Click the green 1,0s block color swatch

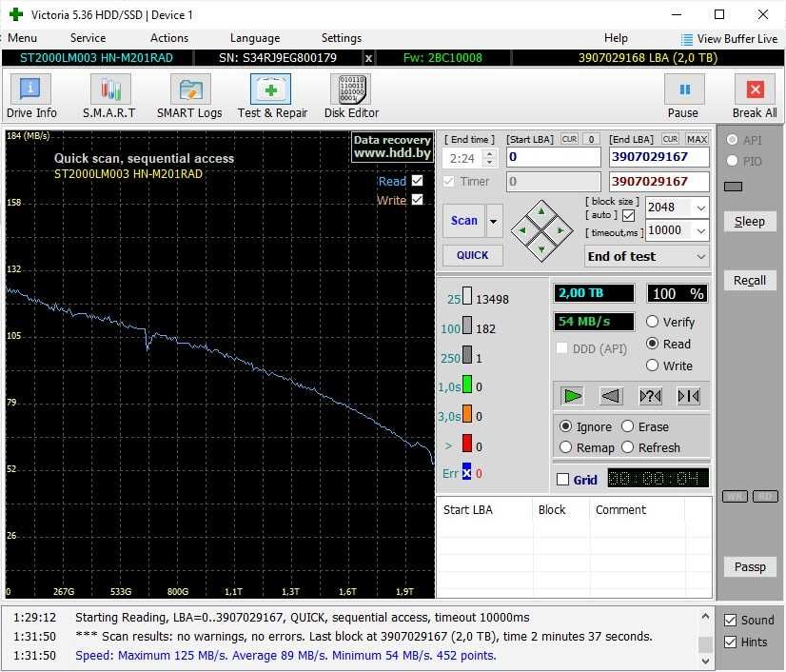[466, 385]
